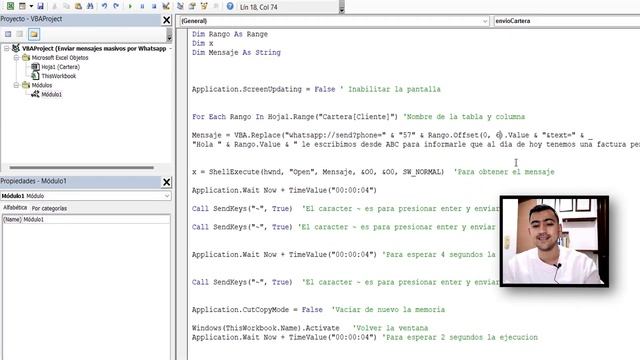Run the macro with the green play icon
Screen dimensions: 640x360
coord(130,6)
